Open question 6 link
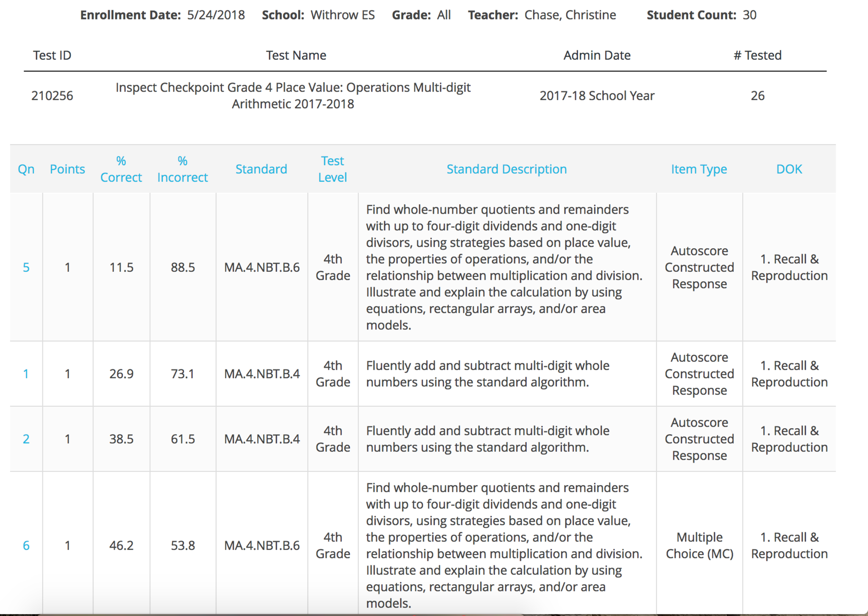Viewport: 868px width, 616px height. coord(26,546)
